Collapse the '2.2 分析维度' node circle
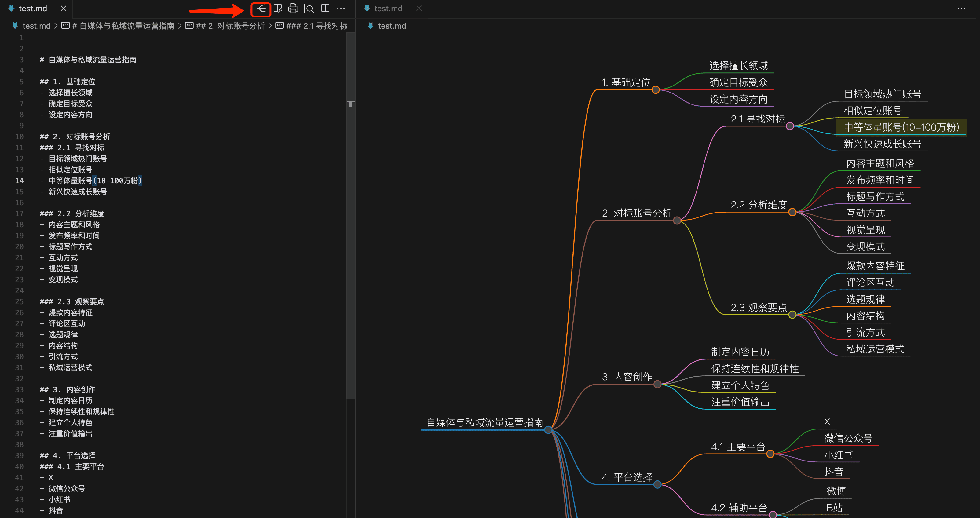 (x=792, y=212)
